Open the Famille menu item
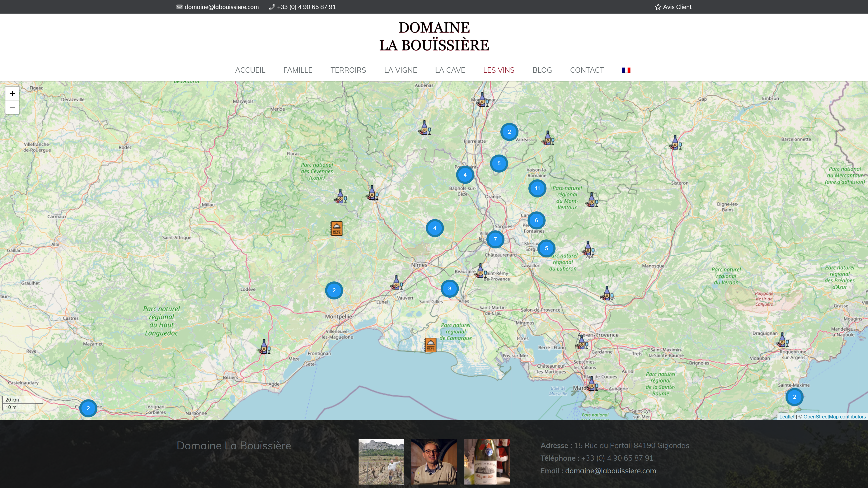Screen dimensions: 868x488 click(x=298, y=70)
